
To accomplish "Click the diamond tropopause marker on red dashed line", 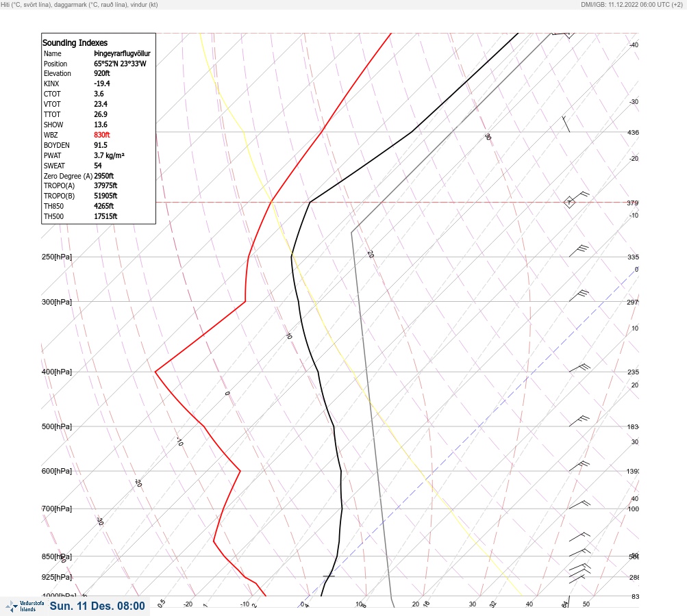I will pyautogui.click(x=569, y=203).
